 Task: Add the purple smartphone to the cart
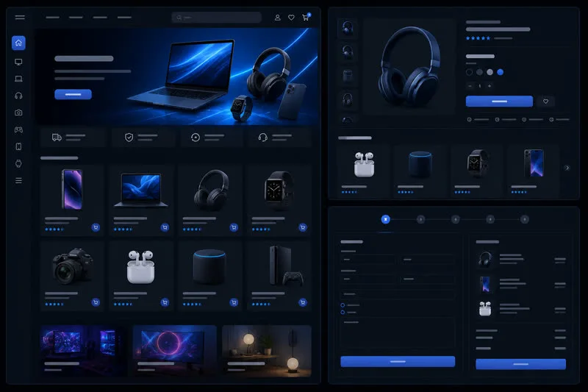coord(96,227)
